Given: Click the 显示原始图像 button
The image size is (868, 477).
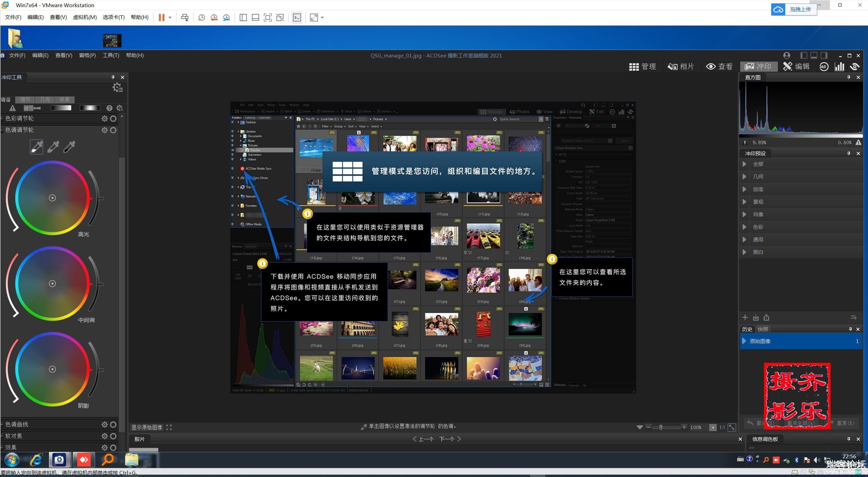Looking at the screenshot, I should [147, 427].
